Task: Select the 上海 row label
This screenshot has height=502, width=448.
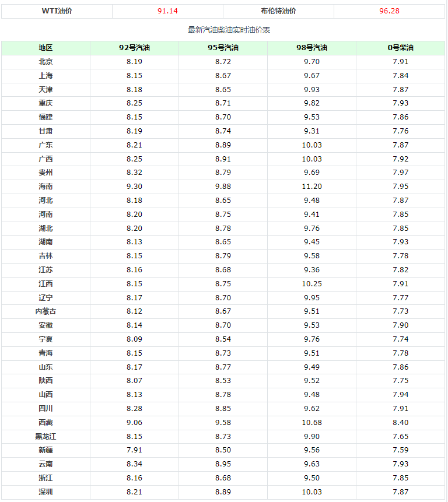Action: (45, 76)
